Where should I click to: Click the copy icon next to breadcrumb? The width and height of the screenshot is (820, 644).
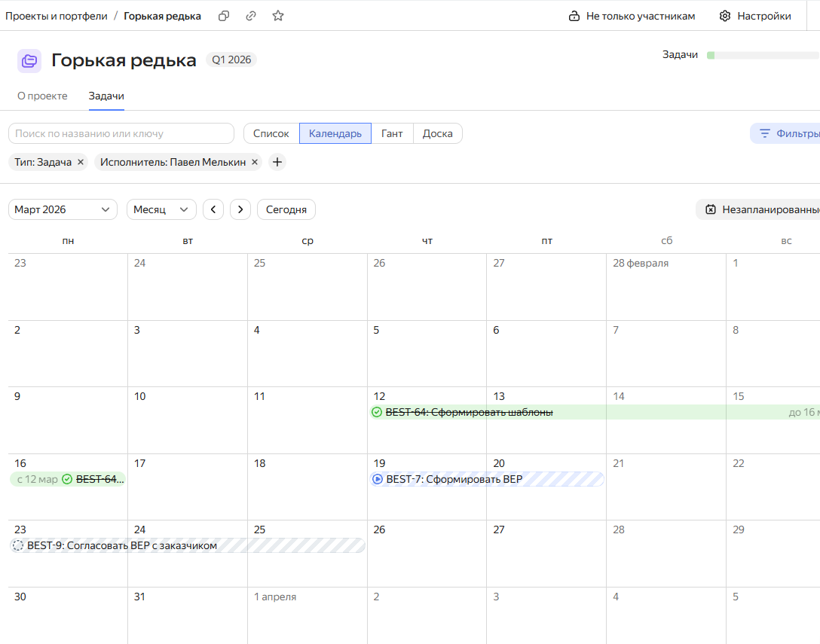224,16
